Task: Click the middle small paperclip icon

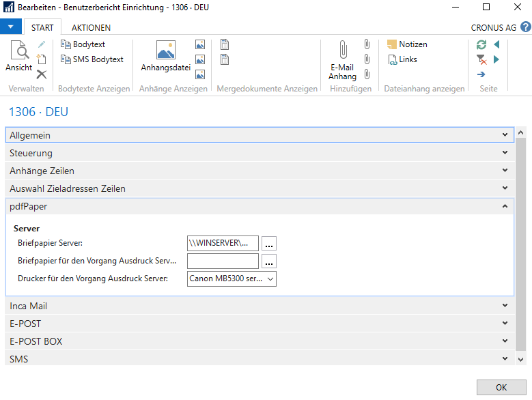Action: click(367, 59)
